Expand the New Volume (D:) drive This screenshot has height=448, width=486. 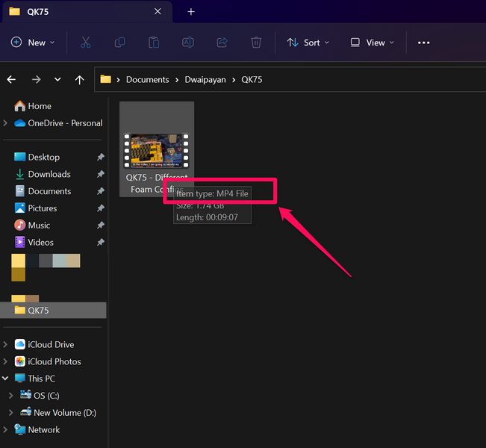pos(11,413)
